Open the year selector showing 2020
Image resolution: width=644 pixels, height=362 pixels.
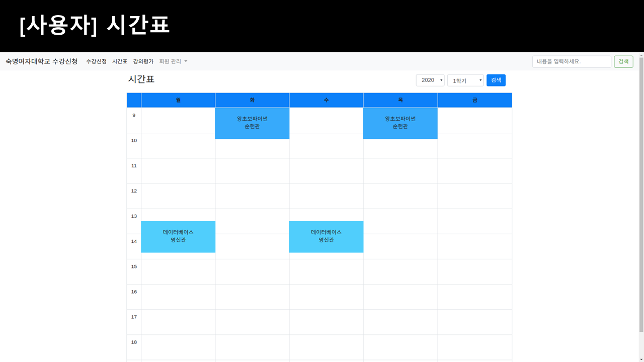pyautogui.click(x=430, y=80)
